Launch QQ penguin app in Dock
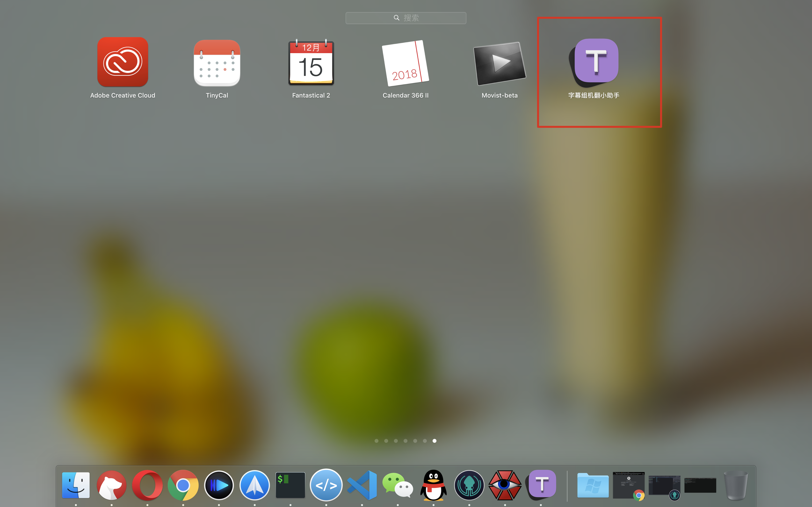Image resolution: width=812 pixels, height=507 pixels. pos(434,485)
